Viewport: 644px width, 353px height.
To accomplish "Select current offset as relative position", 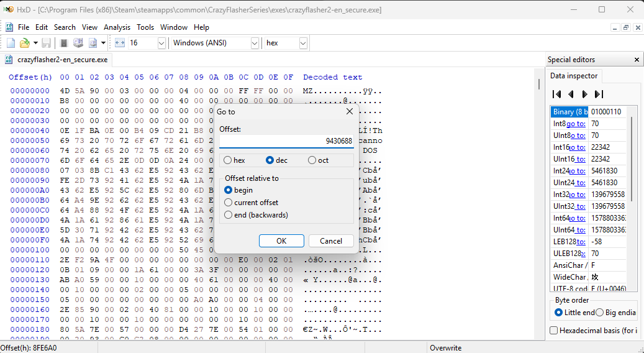I will [x=229, y=203].
